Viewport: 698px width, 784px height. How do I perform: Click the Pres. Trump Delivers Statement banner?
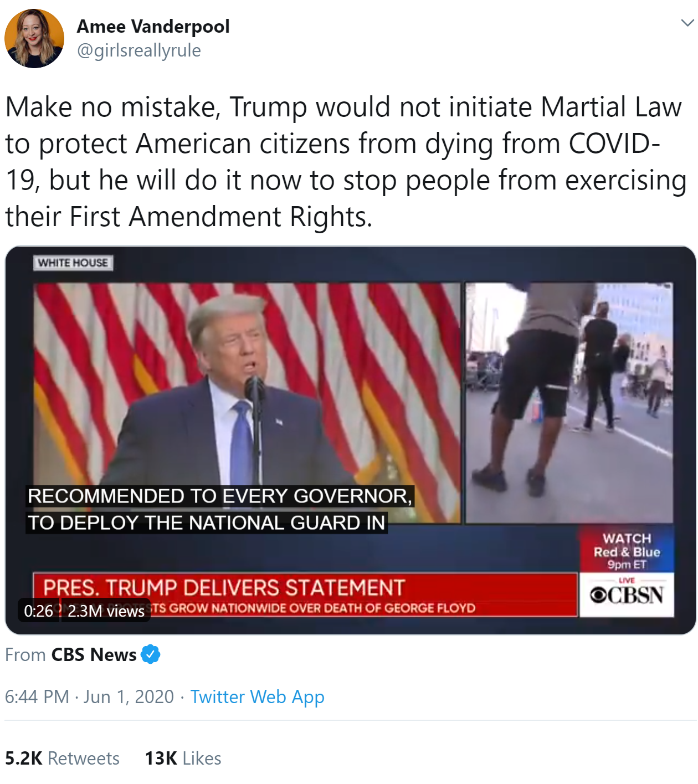pos(224,587)
